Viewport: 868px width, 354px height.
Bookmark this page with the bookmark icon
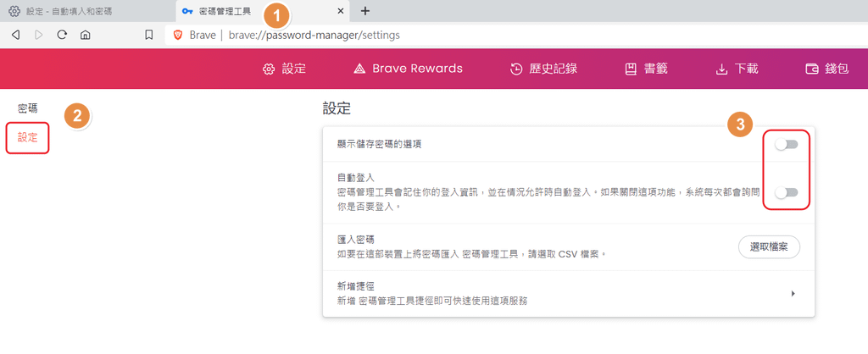click(x=149, y=35)
